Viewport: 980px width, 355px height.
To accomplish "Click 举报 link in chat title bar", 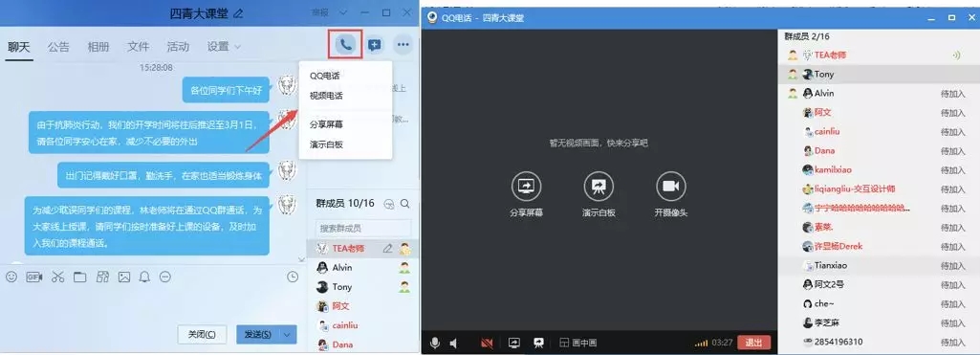I will coord(320,12).
